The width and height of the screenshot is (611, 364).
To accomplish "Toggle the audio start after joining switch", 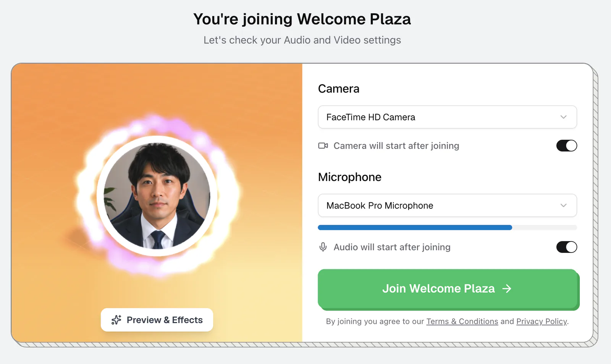I will pyautogui.click(x=566, y=247).
